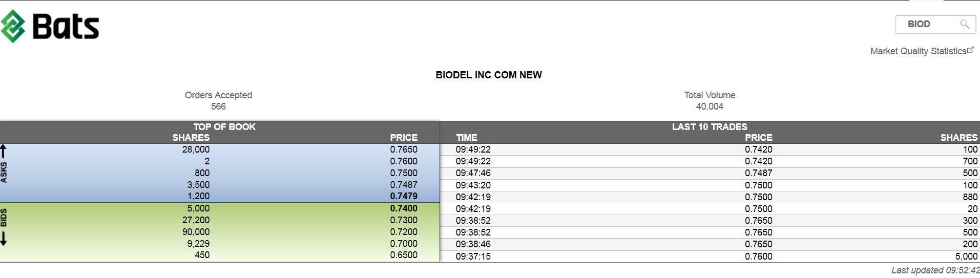
Task: Select the best bid price 0.7400
Action: pos(403,208)
